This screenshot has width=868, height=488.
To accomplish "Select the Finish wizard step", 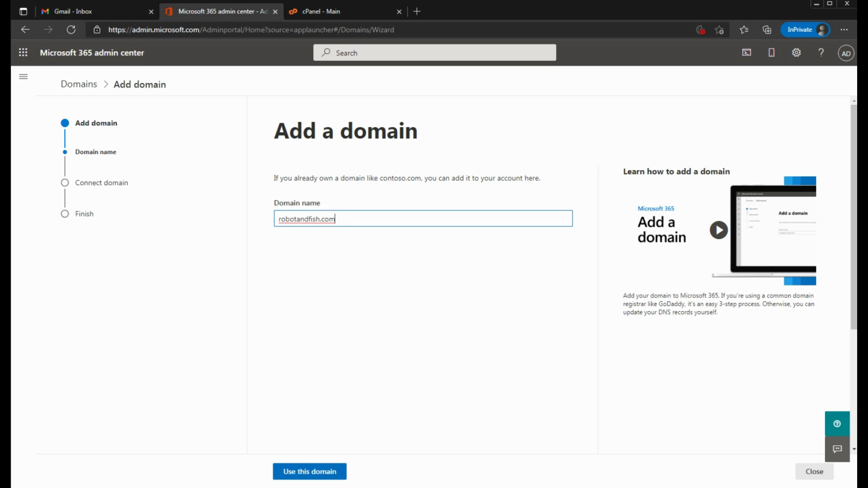I will coord(84,214).
